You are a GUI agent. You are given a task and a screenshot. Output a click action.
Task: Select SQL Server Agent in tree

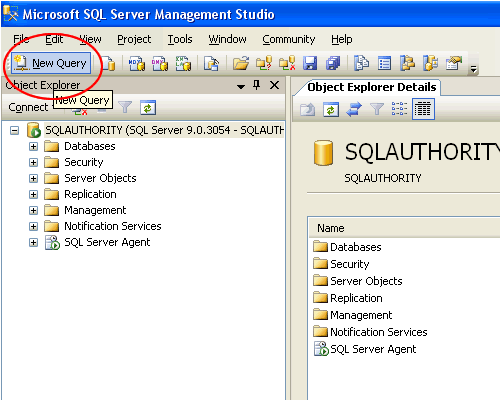(x=107, y=242)
